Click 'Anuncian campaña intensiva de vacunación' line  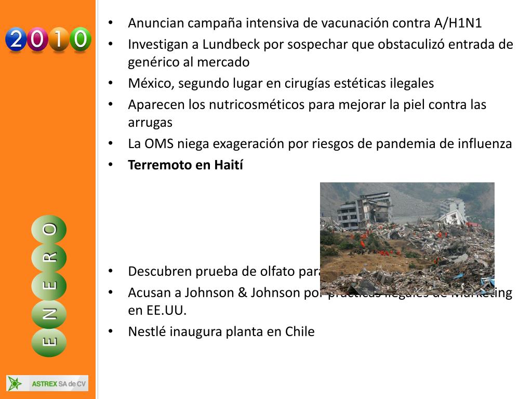coord(304,23)
